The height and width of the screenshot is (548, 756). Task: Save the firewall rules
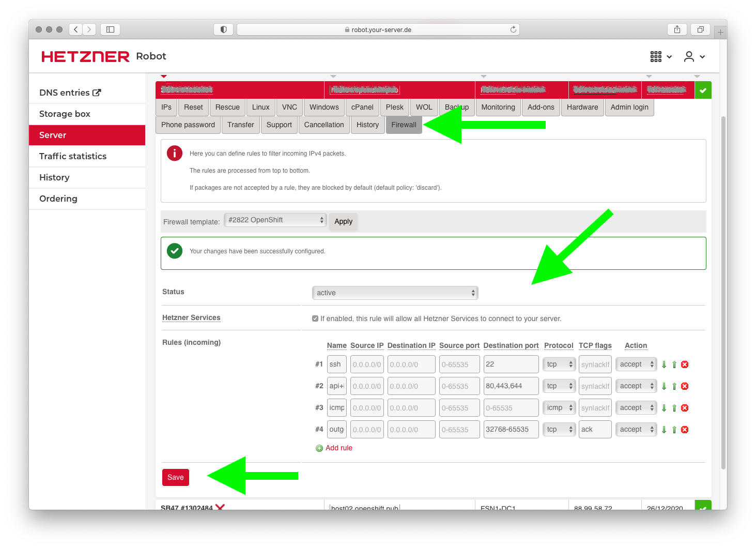(176, 477)
